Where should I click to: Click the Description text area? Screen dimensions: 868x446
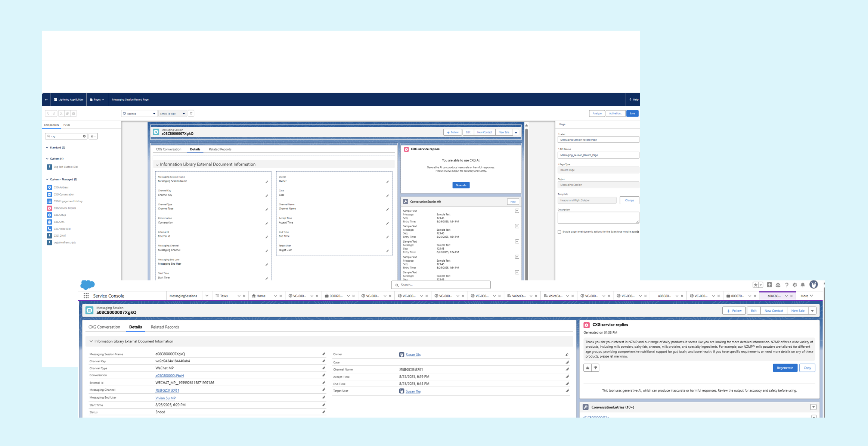click(x=598, y=218)
